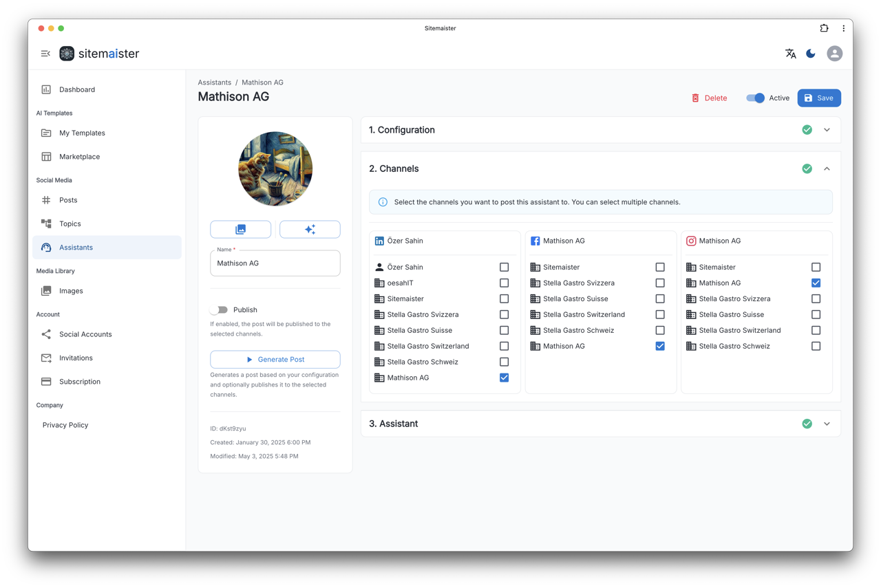
Task: Open Images in the Media Library section
Action: click(x=70, y=290)
